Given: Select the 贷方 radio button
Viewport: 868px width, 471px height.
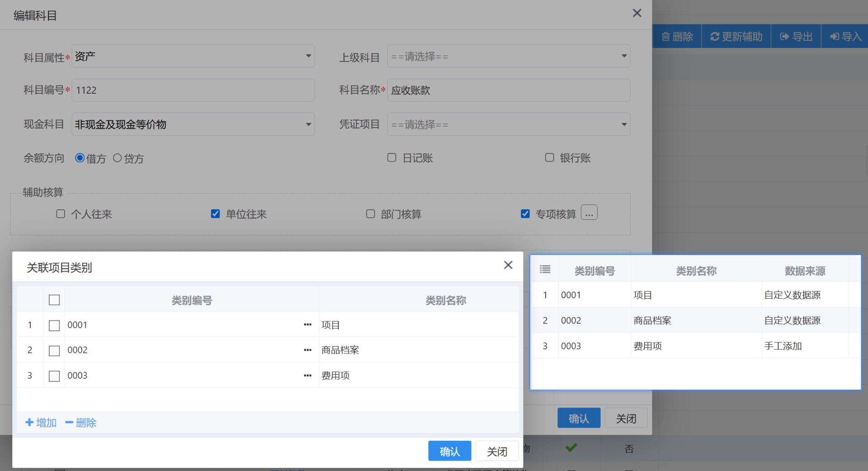Looking at the screenshot, I should click(117, 158).
